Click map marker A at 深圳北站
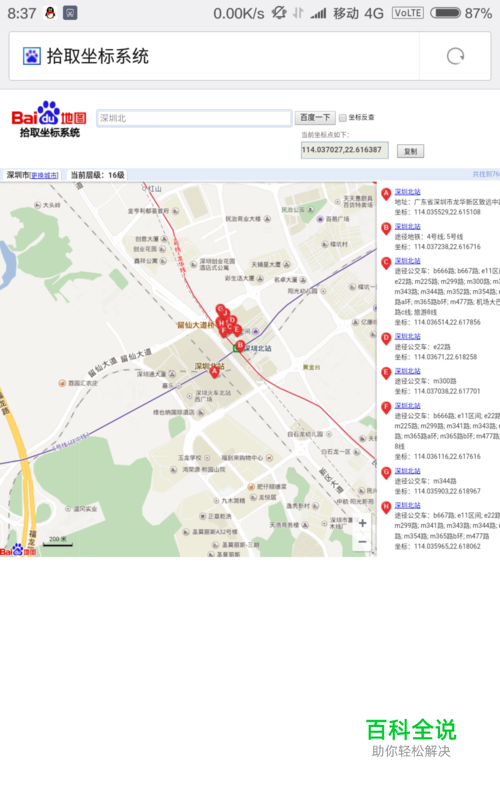Image resolution: width=500 pixels, height=790 pixels. 214,372
